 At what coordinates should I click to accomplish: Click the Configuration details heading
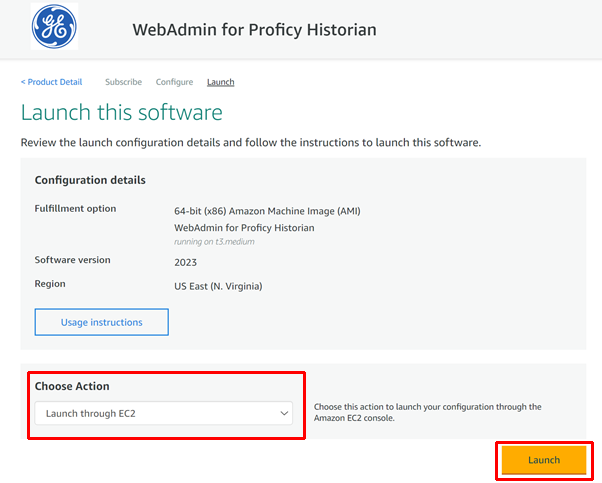click(90, 180)
